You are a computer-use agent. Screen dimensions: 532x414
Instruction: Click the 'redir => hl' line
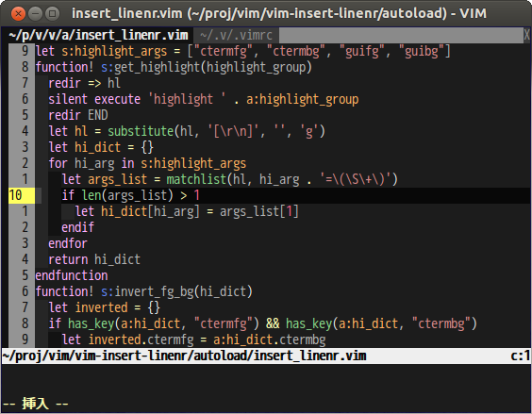pyautogui.click(x=84, y=83)
